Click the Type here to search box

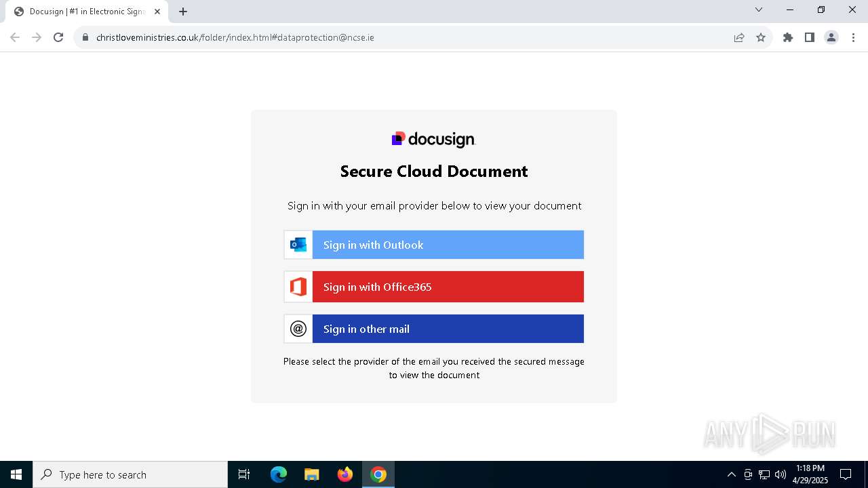pyautogui.click(x=130, y=474)
